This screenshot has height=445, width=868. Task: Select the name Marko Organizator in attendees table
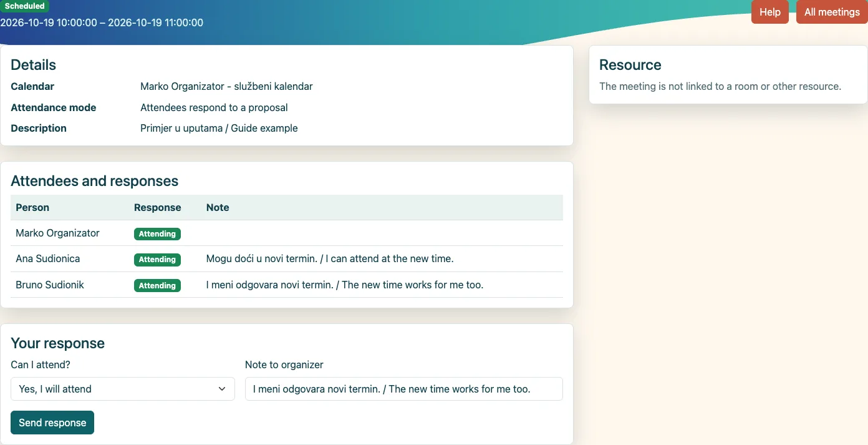pos(57,233)
